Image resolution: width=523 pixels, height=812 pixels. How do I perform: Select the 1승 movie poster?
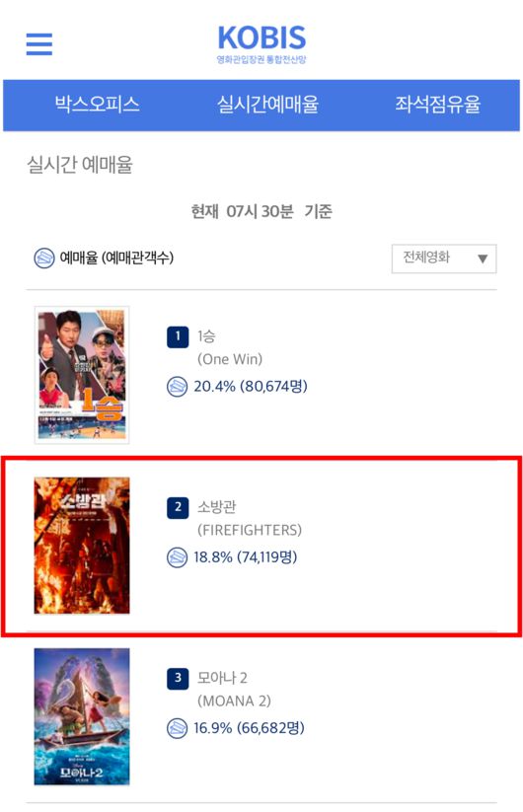82,375
